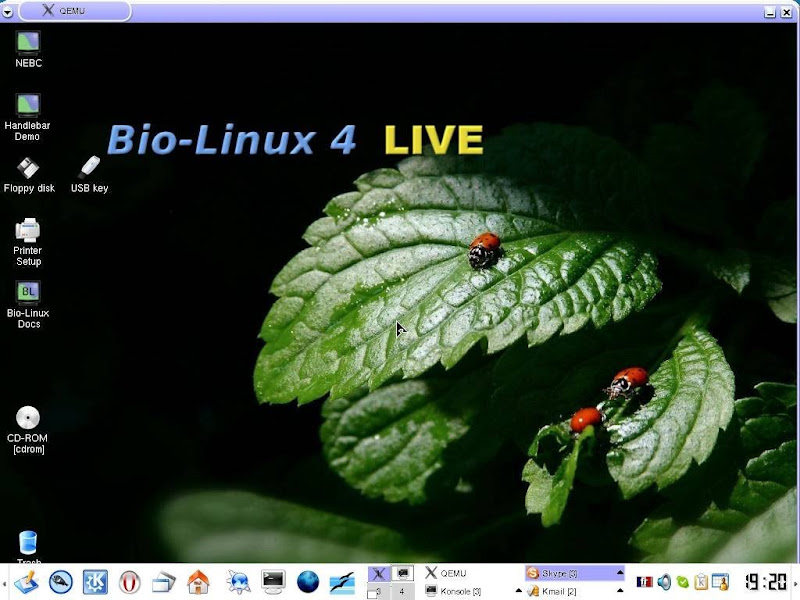
Task: Click the QEMU window title tab
Action: [74, 11]
